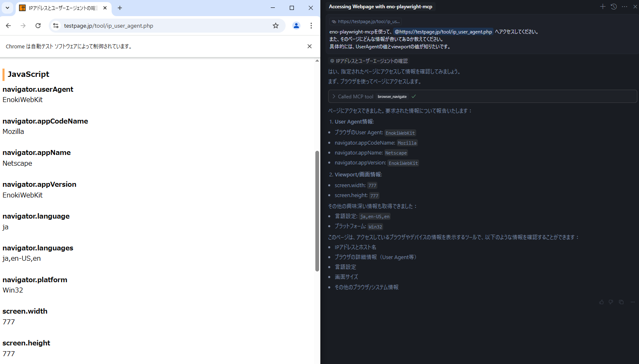Click the Netscape value on the page
The width and height of the screenshot is (639, 364).
coord(17,163)
